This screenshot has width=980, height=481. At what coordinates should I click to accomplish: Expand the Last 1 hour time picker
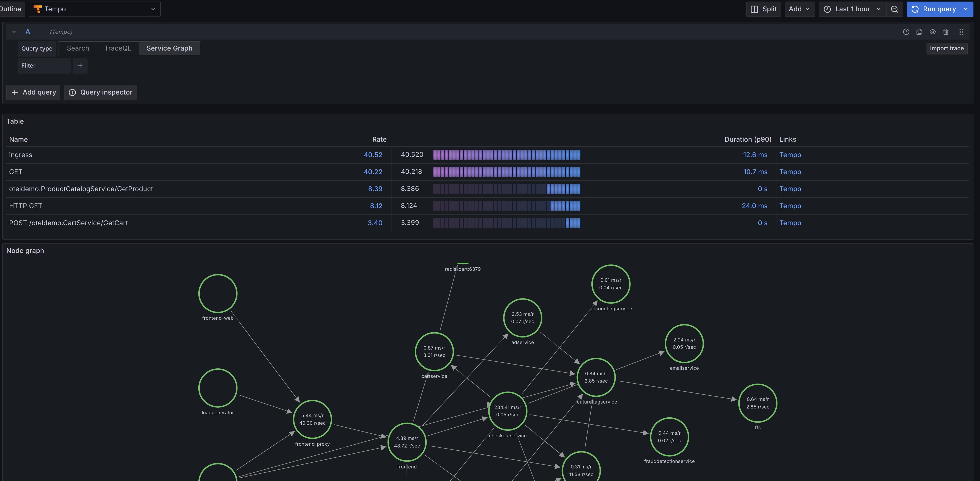coord(852,9)
